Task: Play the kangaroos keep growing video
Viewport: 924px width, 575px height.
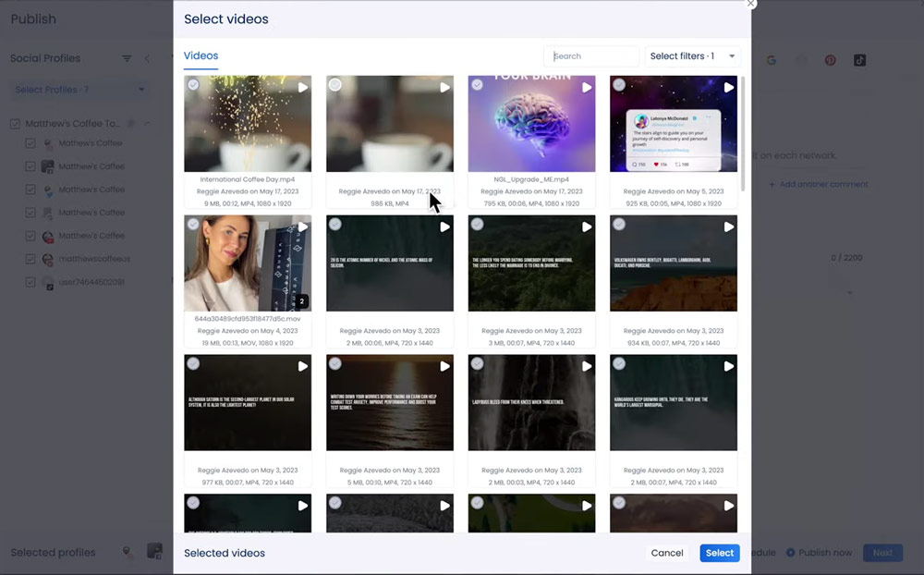Action: (x=728, y=366)
